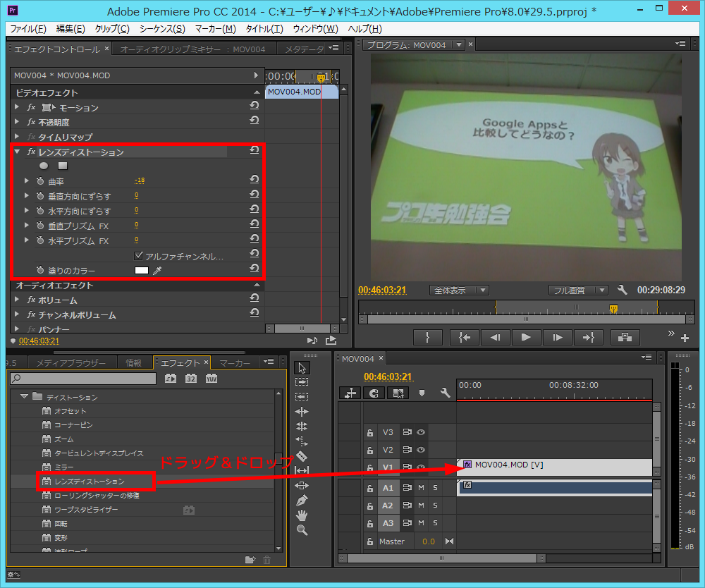Open the シーケンス(S) menu
The image size is (705, 588).
[x=162, y=29]
